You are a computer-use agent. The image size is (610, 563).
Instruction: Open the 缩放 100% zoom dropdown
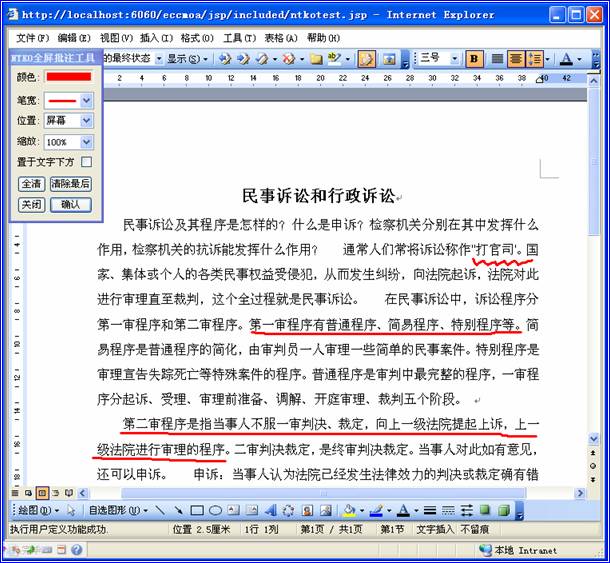[x=86, y=142]
